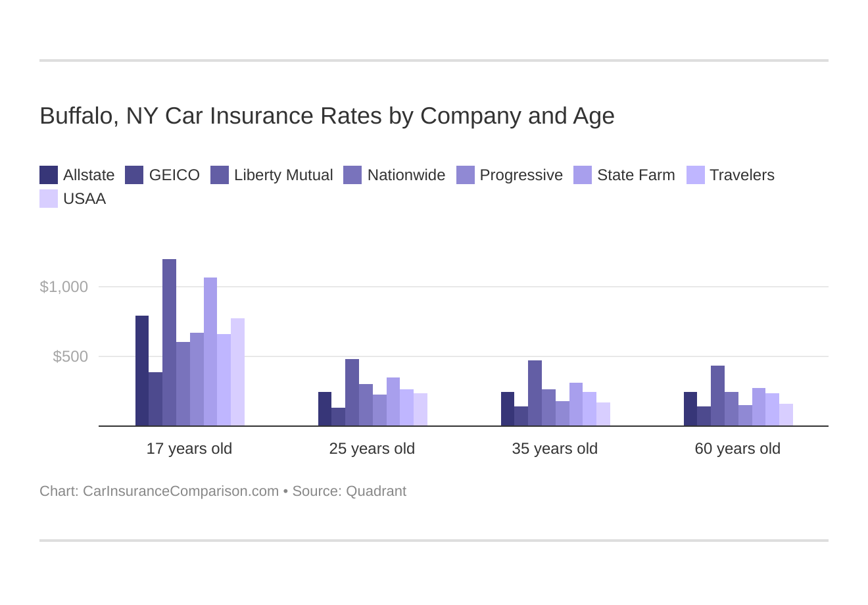This screenshot has width=868, height=605.
Task: Click the CarInsuranceComparison.com source credit
Action: [180, 491]
